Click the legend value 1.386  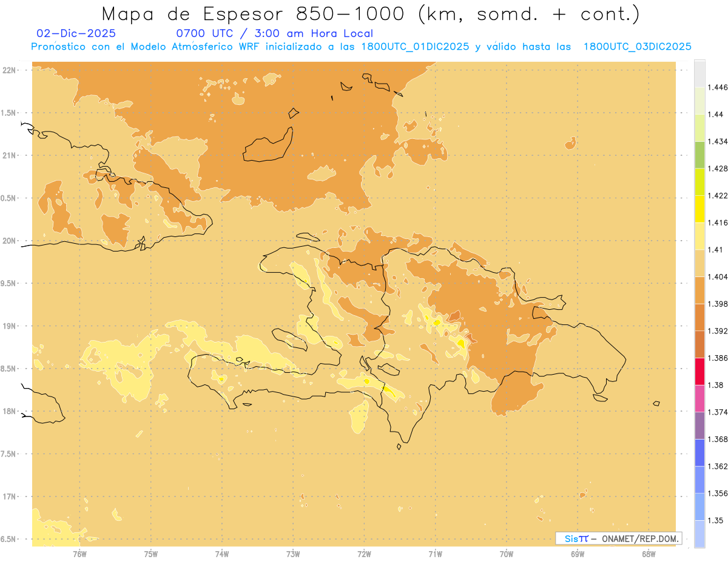718,358
